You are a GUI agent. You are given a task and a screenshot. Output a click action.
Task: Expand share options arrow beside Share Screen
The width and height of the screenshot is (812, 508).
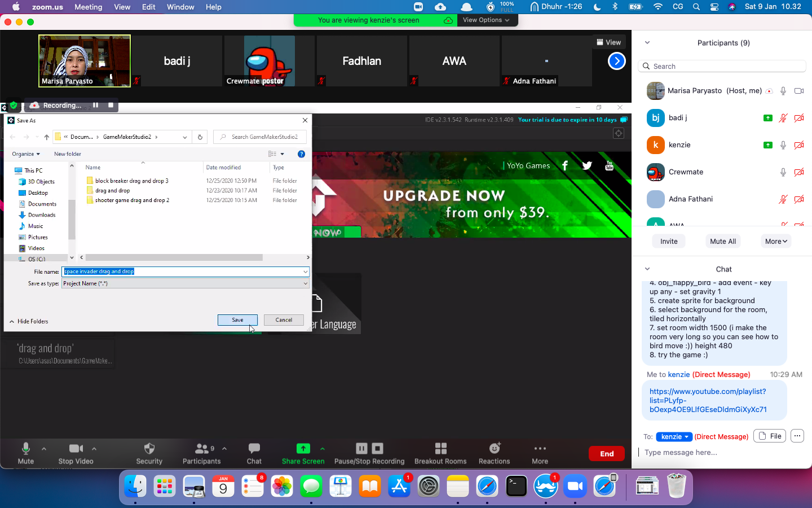(x=323, y=449)
